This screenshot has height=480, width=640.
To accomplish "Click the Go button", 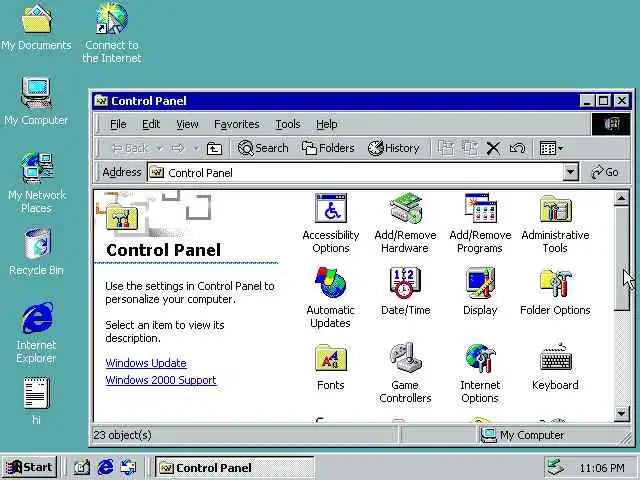I will coord(605,172).
